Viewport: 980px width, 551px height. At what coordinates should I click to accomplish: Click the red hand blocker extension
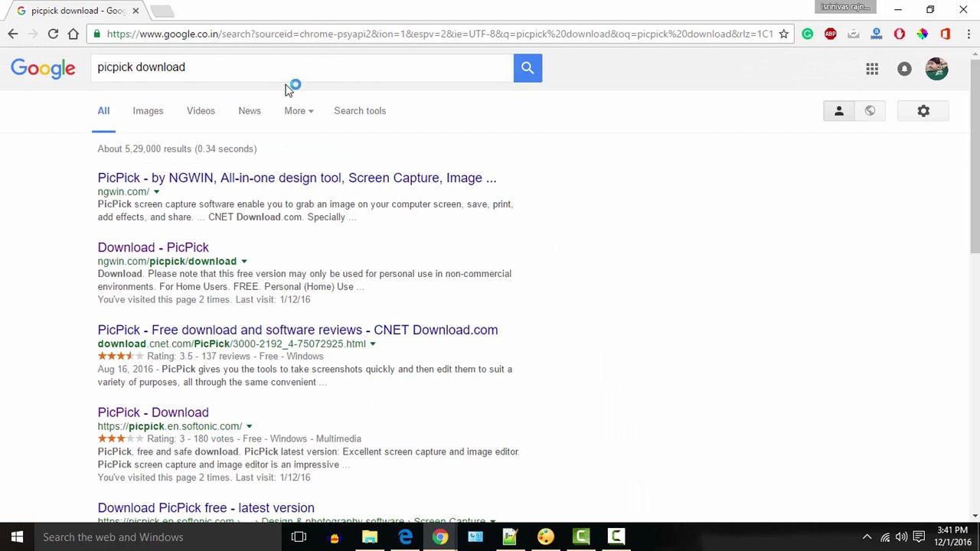click(x=900, y=34)
